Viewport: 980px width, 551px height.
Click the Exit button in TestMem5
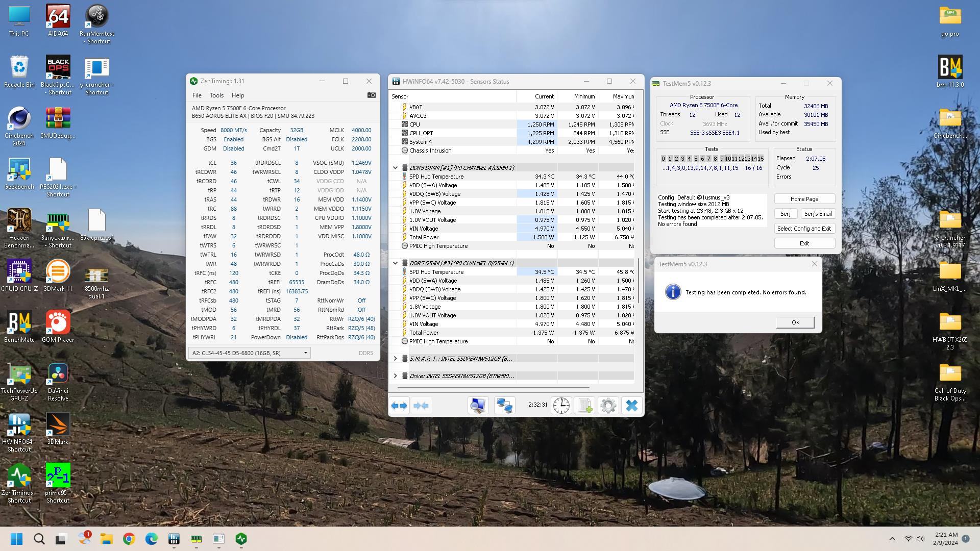pyautogui.click(x=804, y=243)
